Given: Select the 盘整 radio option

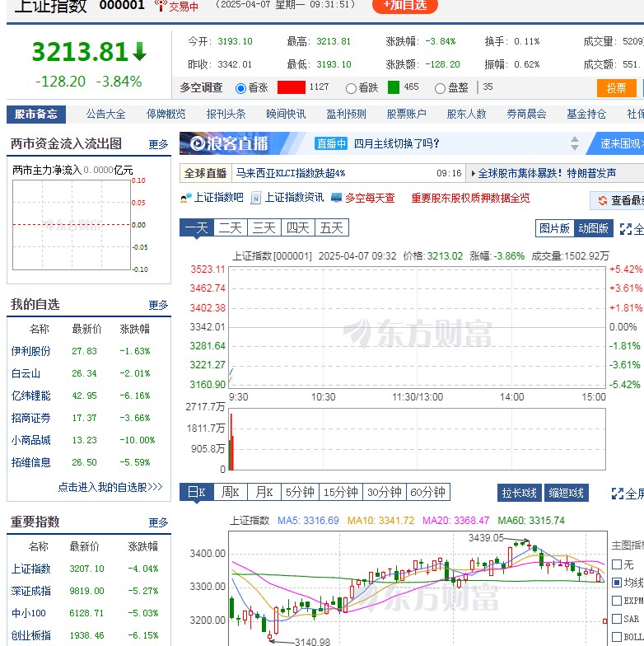Looking at the screenshot, I should coord(440,88).
